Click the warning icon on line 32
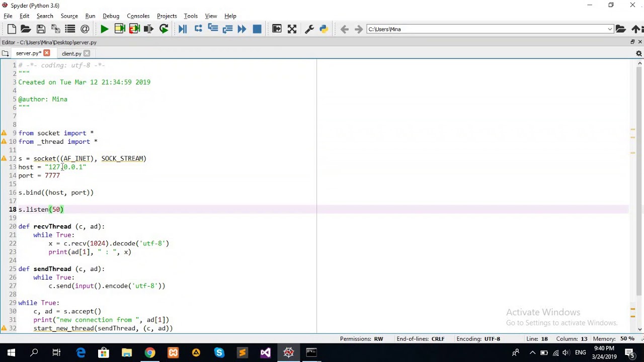644x362 pixels. 4,328
